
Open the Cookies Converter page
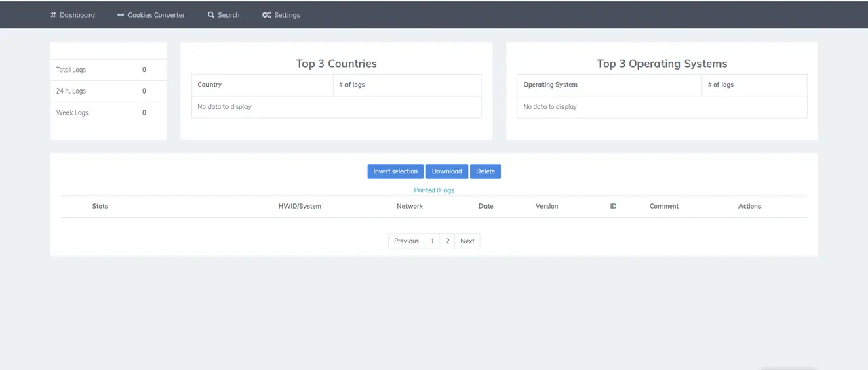click(x=156, y=15)
